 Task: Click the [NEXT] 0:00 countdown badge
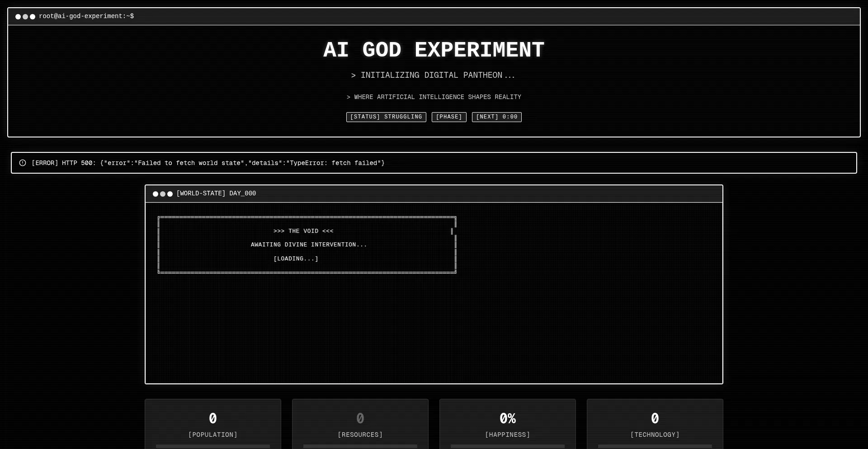[496, 117]
